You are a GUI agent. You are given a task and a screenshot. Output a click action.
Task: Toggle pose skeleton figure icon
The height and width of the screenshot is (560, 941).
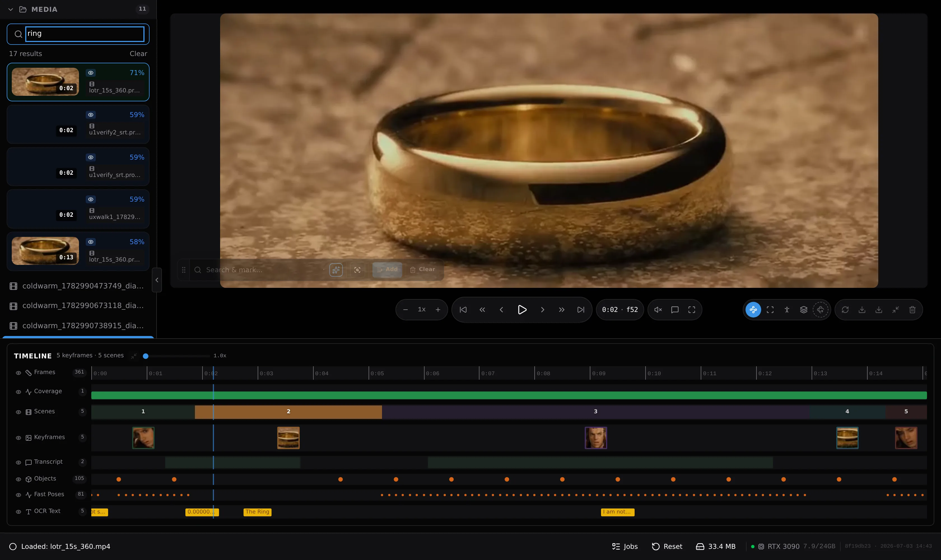coord(787,310)
